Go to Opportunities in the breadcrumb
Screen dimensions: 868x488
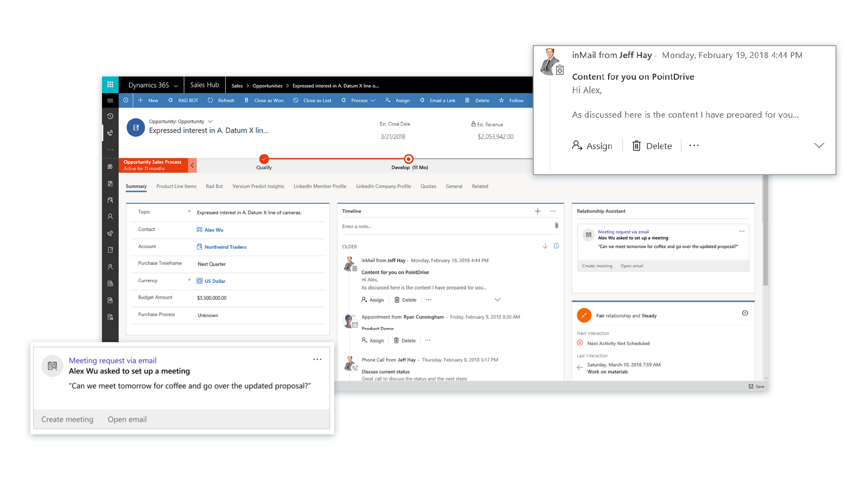pyautogui.click(x=267, y=86)
